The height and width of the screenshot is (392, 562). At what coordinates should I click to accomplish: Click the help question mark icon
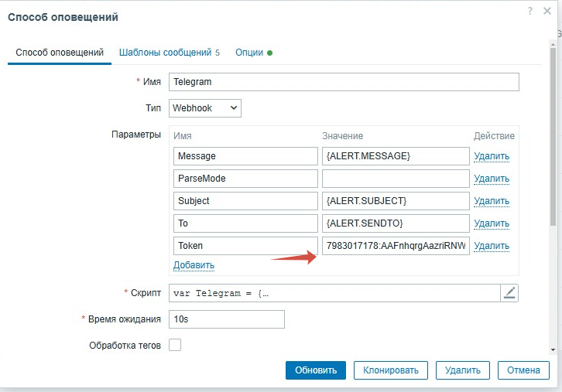coord(529,11)
